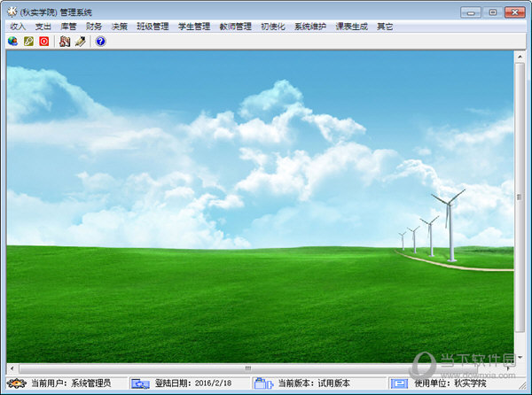This screenshot has width=532, height=395.
Task: Click the login date status bar icon
Action: tap(141, 383)
